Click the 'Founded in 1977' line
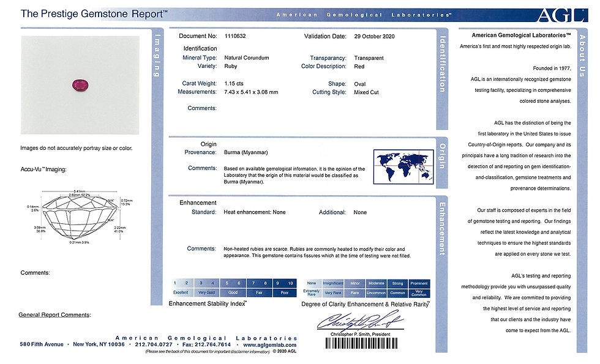Viewport: 600px width, 364px height. tap(552, 69)
